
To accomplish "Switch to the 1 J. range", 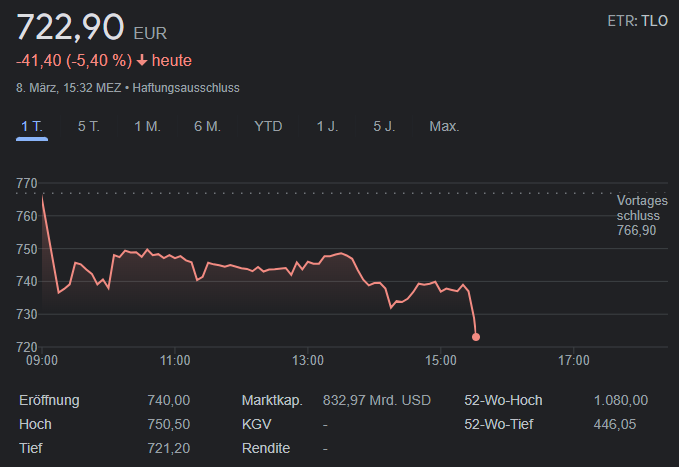I will [327, 126].
